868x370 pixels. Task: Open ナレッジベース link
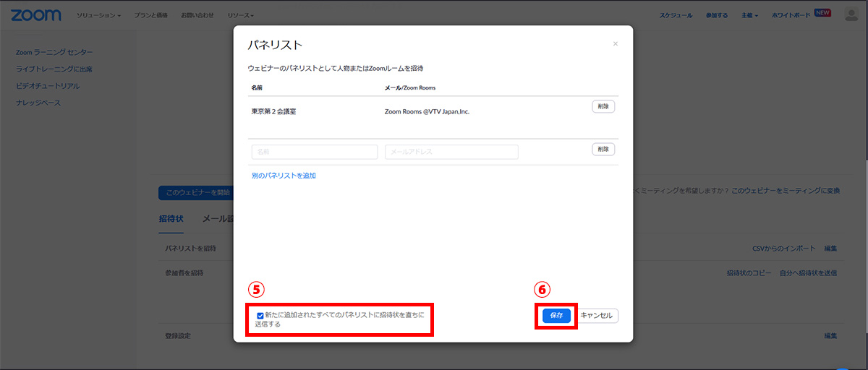tap(38, 103)
